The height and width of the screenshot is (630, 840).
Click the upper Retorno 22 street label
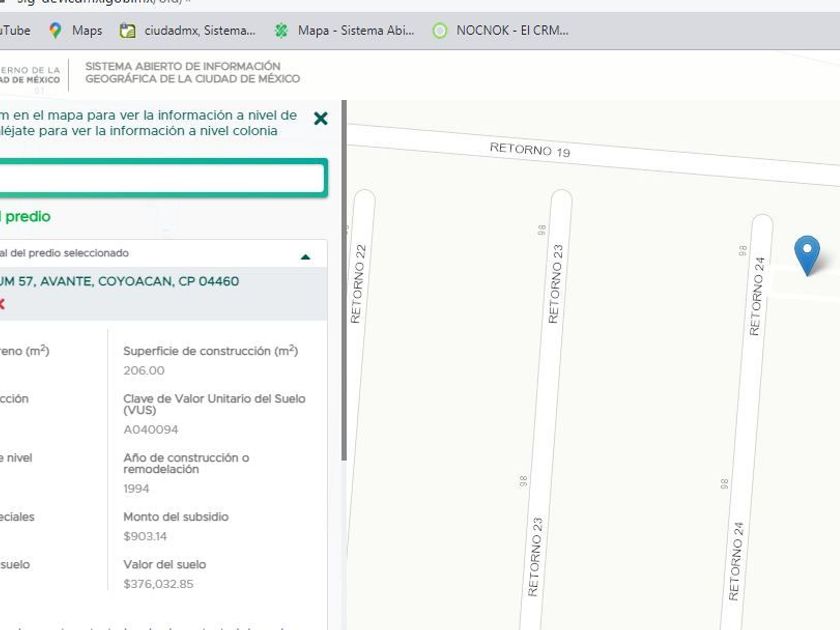click(x=357, y=284)
